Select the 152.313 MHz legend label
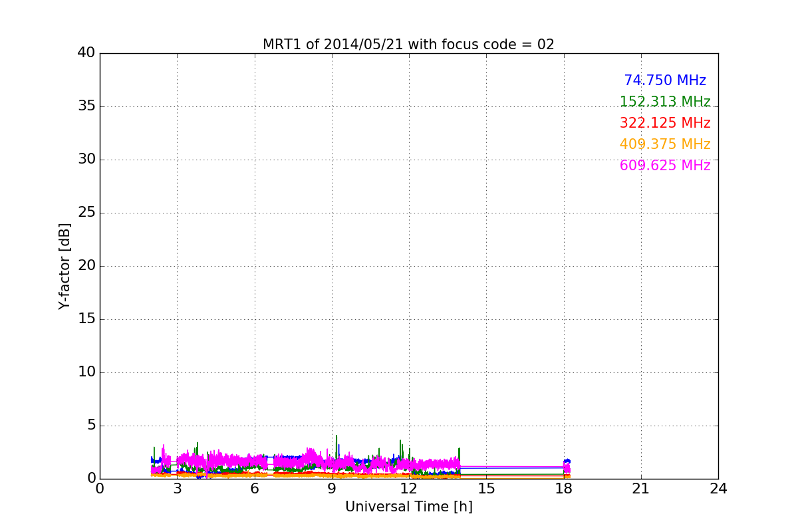The height and width of the screenshot is (532, 798). 665,102
